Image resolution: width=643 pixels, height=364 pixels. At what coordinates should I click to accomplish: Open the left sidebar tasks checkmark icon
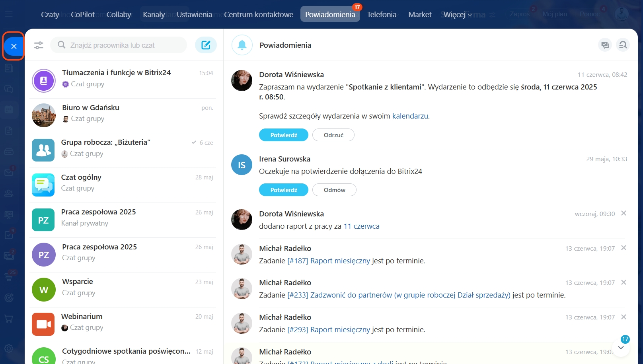9,235
